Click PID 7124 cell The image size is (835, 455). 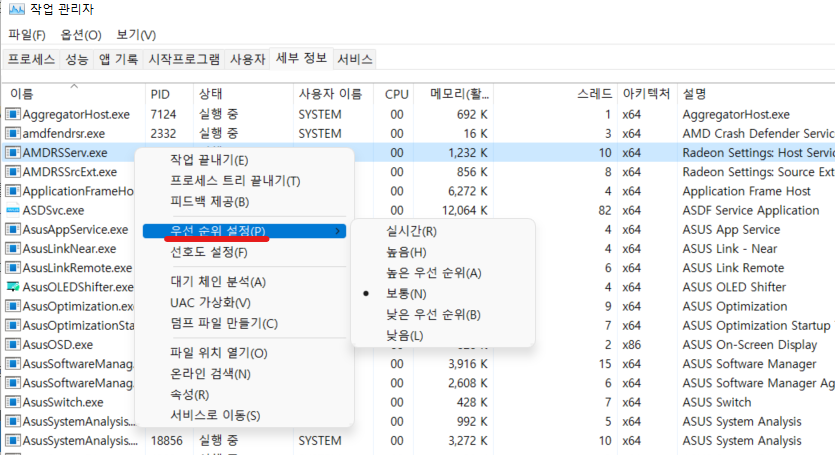163,114
